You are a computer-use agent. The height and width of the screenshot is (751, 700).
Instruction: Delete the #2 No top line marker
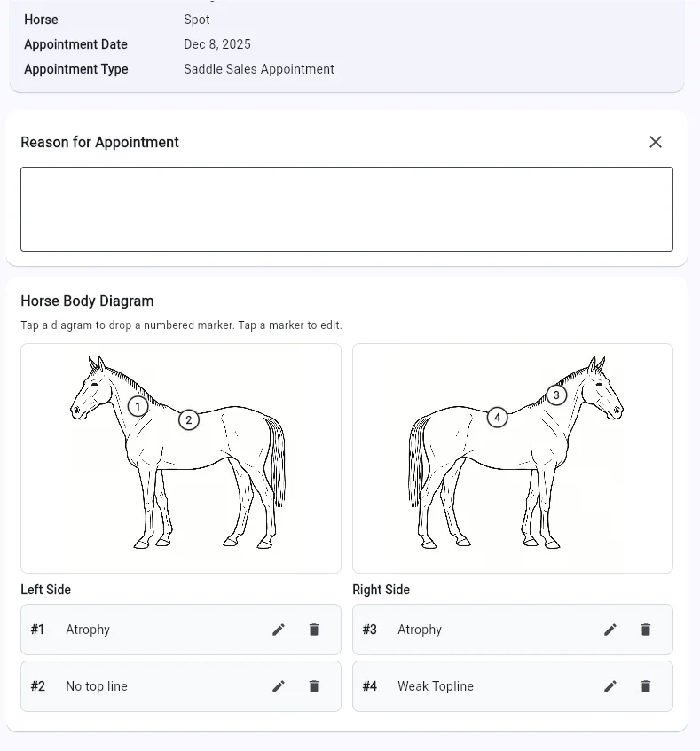(313, 686)
